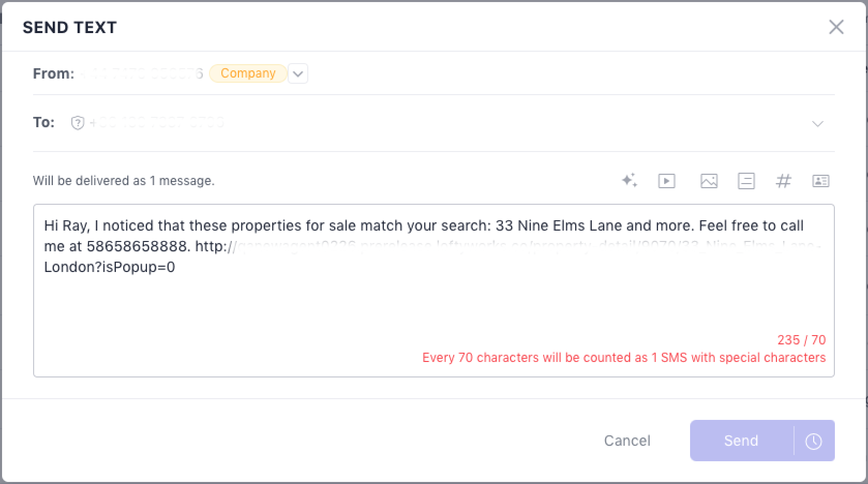Select the recipient phone number in To field
Viewport: 868px width, 484px height.
(157, 123)
